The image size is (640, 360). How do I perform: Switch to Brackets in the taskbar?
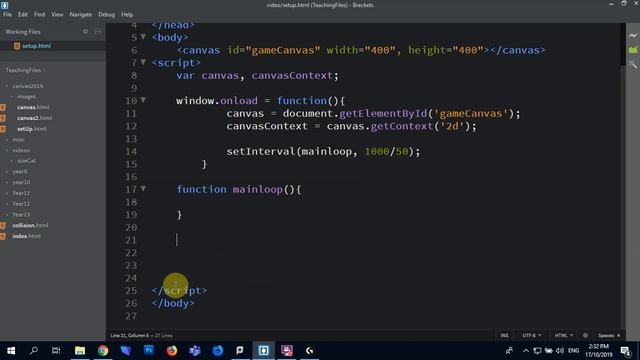[x=264, y=351]
